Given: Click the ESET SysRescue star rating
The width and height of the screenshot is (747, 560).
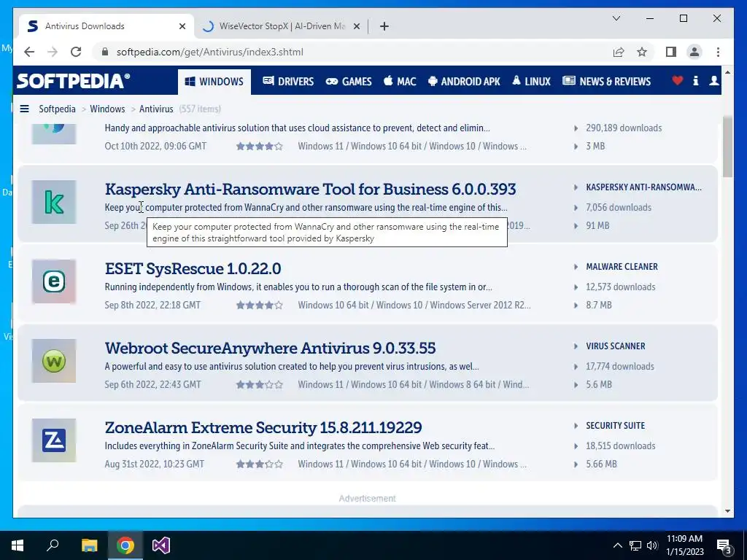Looking at the screenshot, I should (x=260, y=306).
